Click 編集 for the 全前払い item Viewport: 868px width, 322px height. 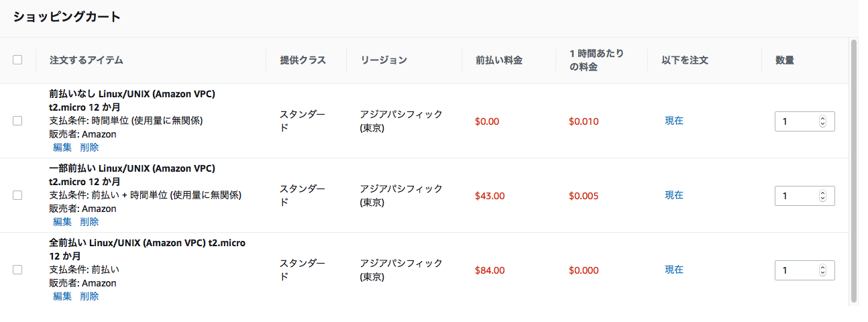click(62, 297)
